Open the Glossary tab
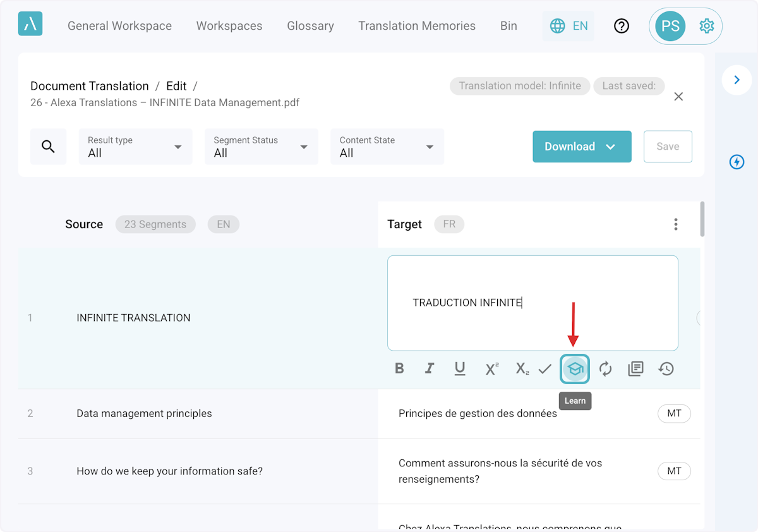This screenshot has height=532, width=758. point(310,26)
